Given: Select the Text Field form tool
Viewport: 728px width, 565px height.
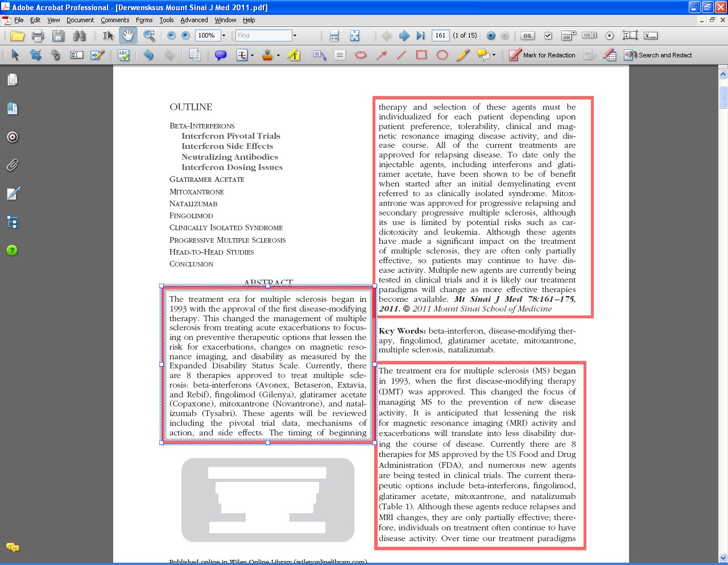Looking at the screenshot, I should tap(630, 35).
